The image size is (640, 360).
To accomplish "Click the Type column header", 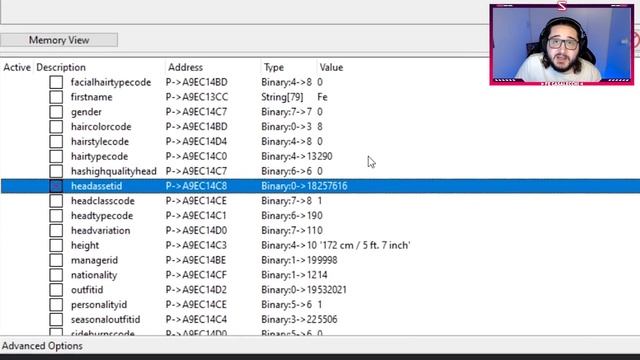I will [x=273, y=67].
